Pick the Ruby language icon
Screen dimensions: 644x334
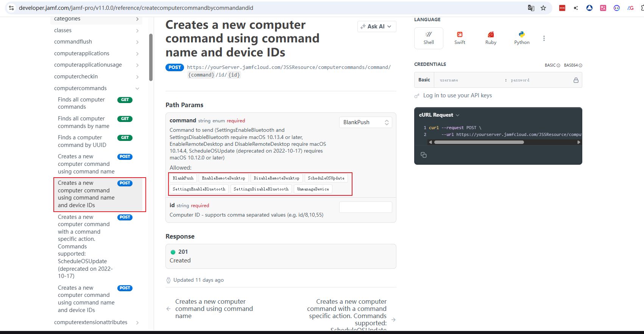tap(491, 38)
